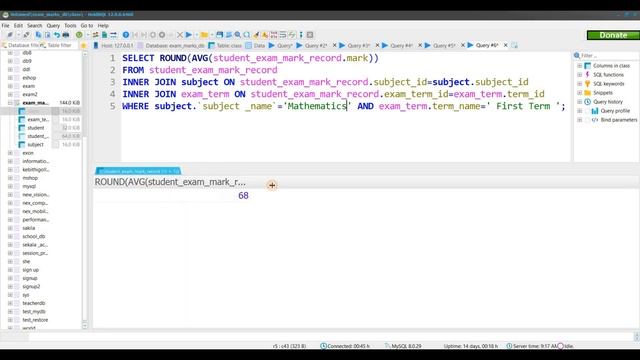Click the Find text magnifier icon
The width and height of the screenshot is (640, 360).
[x=238, y=35]
